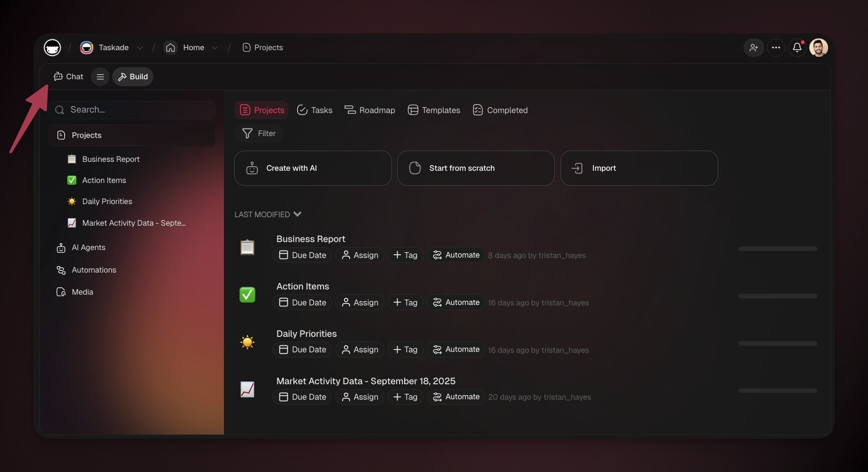Image resolution: width=868 pixels, height=472 pixels.
Task: Open Automations in the sidebar
Action: [93, 270]
